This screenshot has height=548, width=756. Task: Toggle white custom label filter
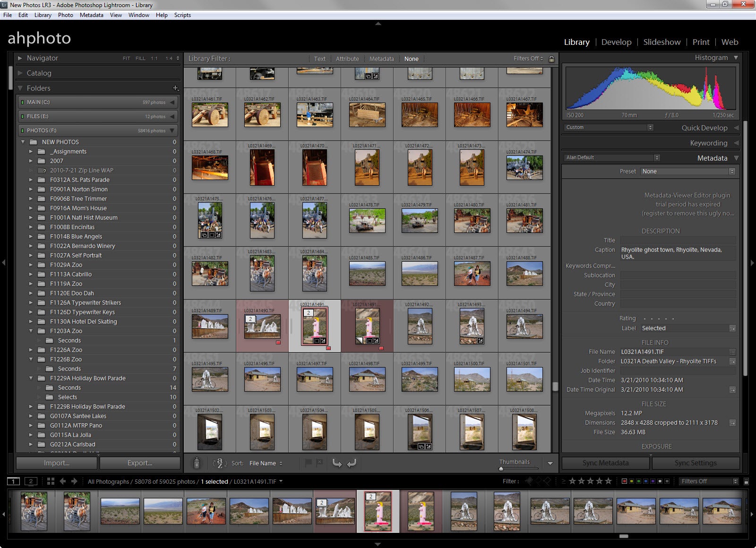660,481
